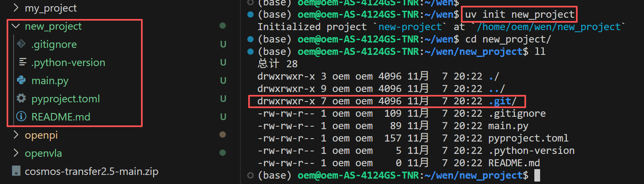Click the untracked U badge on pyproject.toml

pyautogui.click(x=223, y=99)
